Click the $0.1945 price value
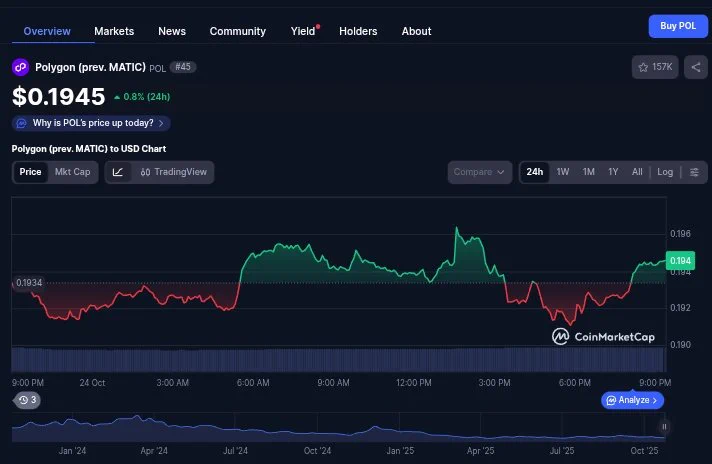The width and height of the screenshot is (712, 464). pyautogui.click(x=59, y=97)
